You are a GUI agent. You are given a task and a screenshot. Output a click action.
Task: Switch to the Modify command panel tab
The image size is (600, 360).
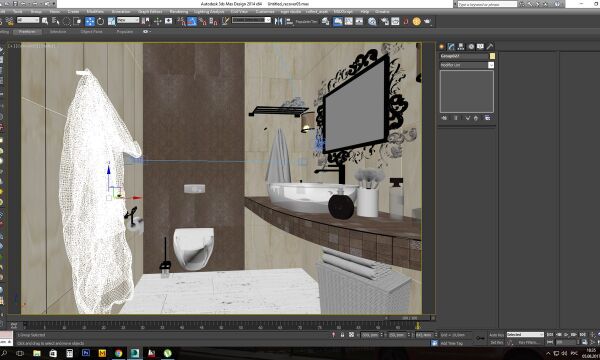point(451,46)
